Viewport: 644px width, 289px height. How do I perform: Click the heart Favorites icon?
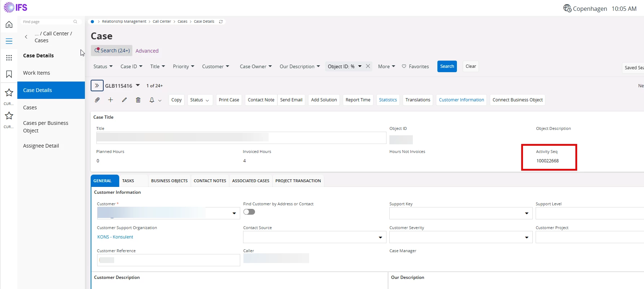coord(404,66)
